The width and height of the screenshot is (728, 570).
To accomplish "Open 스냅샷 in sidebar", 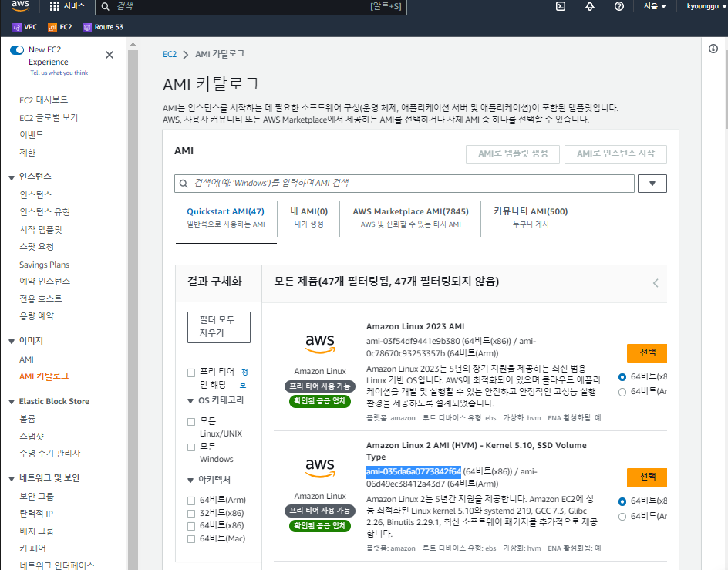I will pos(31,437).
